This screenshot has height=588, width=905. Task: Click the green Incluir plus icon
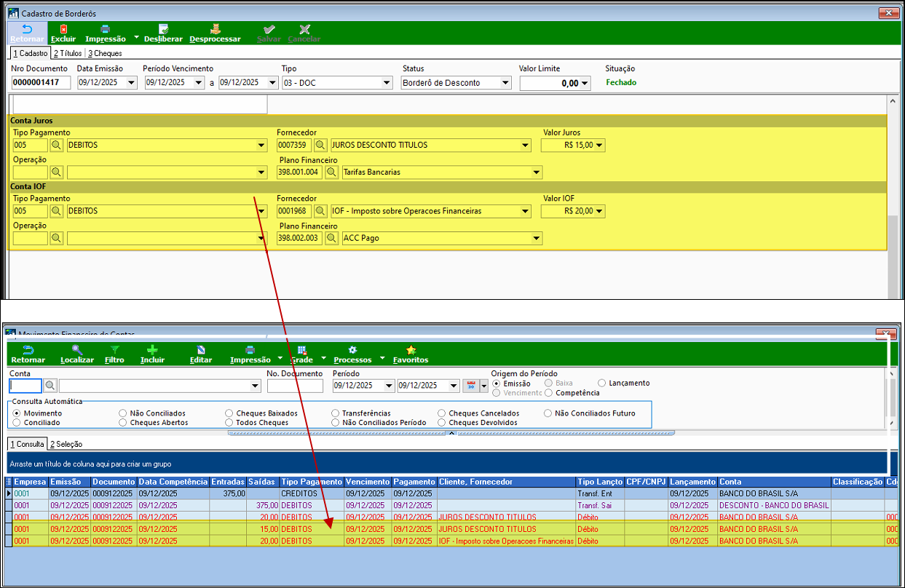coord(152,350)
